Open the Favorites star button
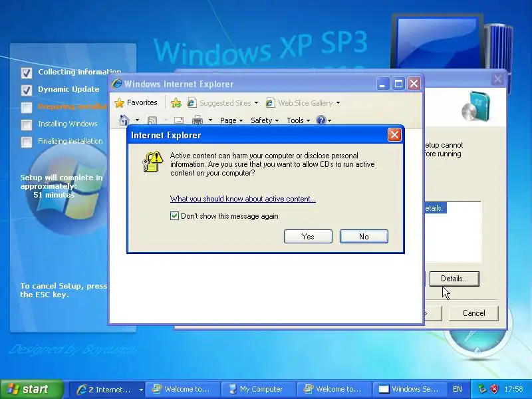The height and width of the screenshot is (399, 532). coord(136,102)
